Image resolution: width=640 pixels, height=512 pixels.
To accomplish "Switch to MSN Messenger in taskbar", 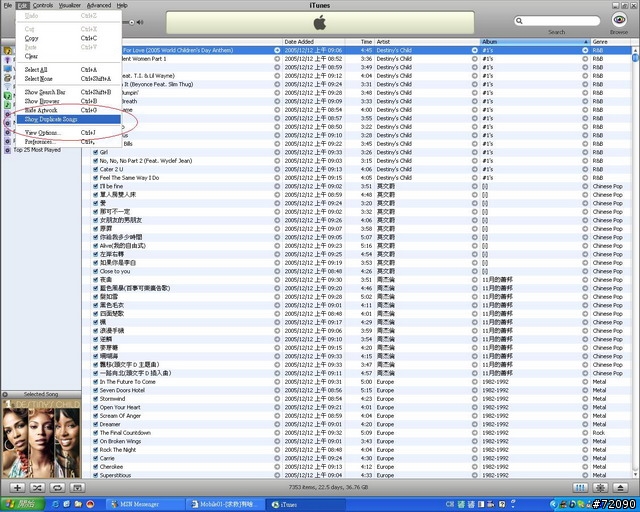I will 144,504.
